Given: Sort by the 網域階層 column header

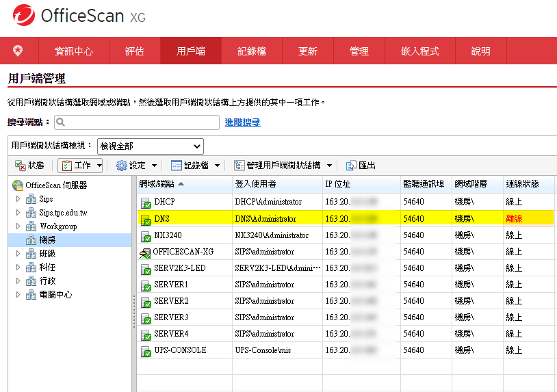Looking at the screenshot, I should 478,184.
